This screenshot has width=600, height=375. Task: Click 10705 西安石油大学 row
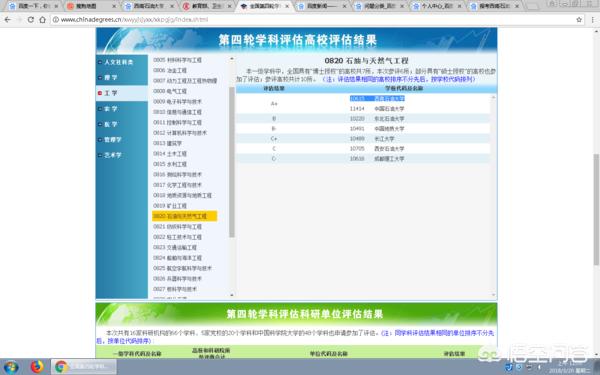tap(363, 148)
